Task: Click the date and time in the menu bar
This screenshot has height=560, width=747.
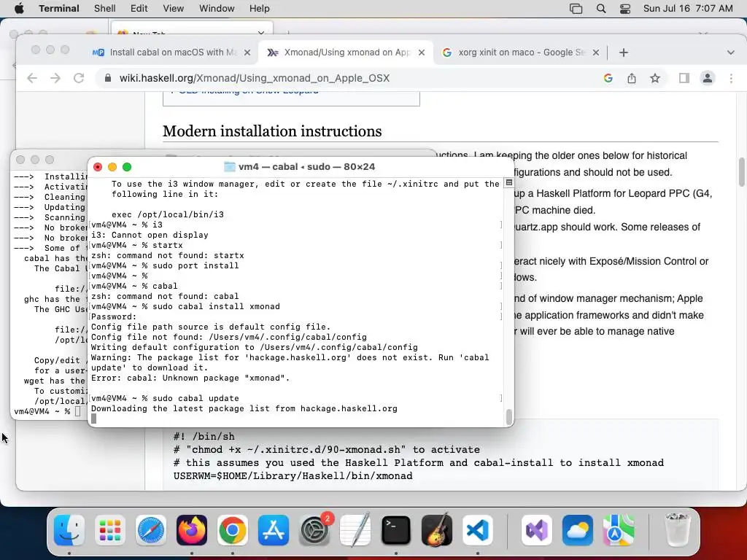Action: 688,9
